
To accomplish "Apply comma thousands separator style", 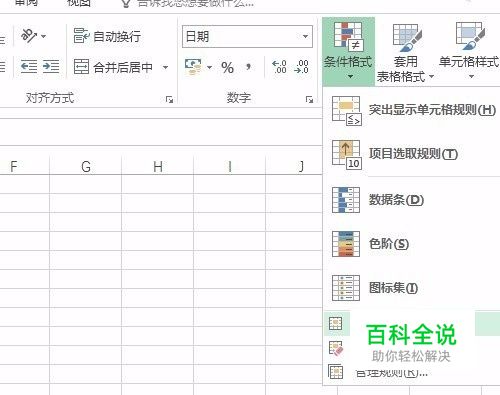I will point(248,67).
